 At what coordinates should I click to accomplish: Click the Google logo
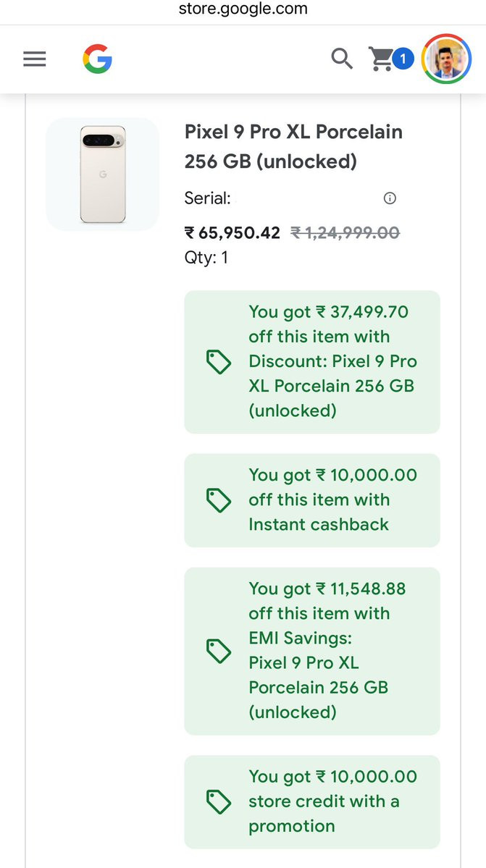pos(97,59)
